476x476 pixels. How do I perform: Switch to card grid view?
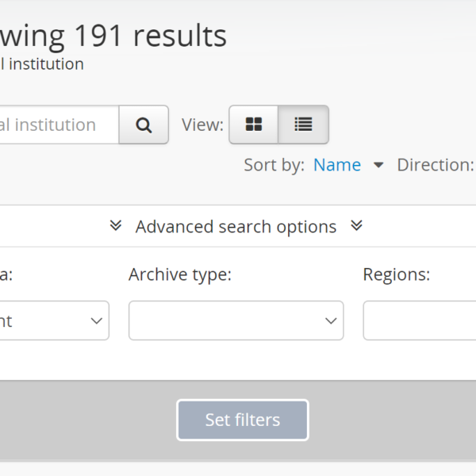click(x=254, y=125)
